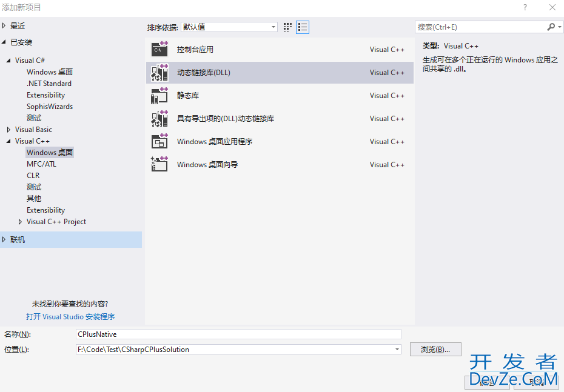
Task: Select Extensibility under Visual C++
Action: point(45,210)
